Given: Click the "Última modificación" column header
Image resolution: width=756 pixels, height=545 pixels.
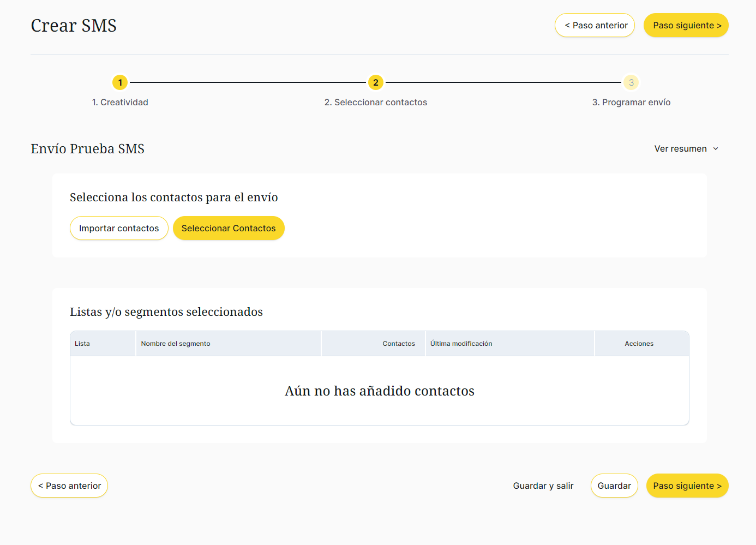Looking at the screenshot, I should coord(461,344).
